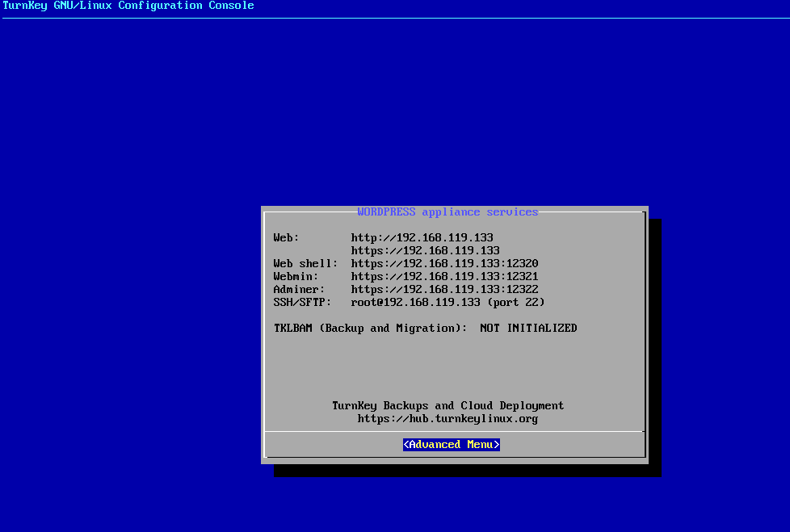The width and height of the screenshot is (790, 532).
Task: Click the Web shell: label
Action: pyautogui.click(x=305, y=264)
